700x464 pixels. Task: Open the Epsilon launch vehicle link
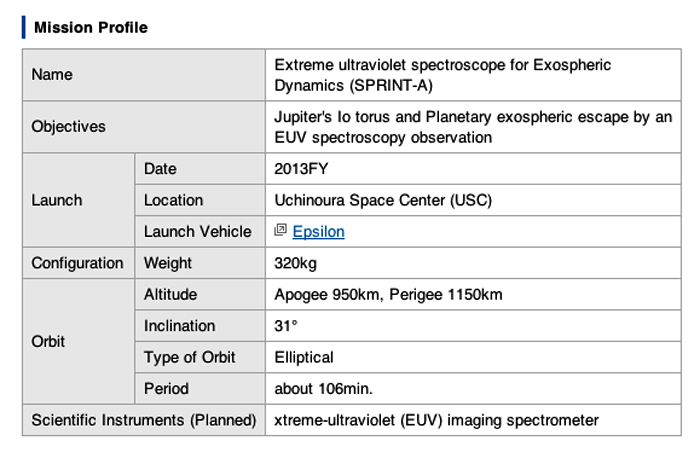[x=318, y=231]
